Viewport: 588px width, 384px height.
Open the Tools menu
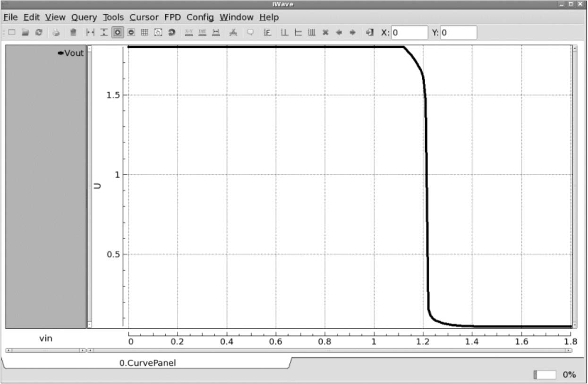coord(113,17)
